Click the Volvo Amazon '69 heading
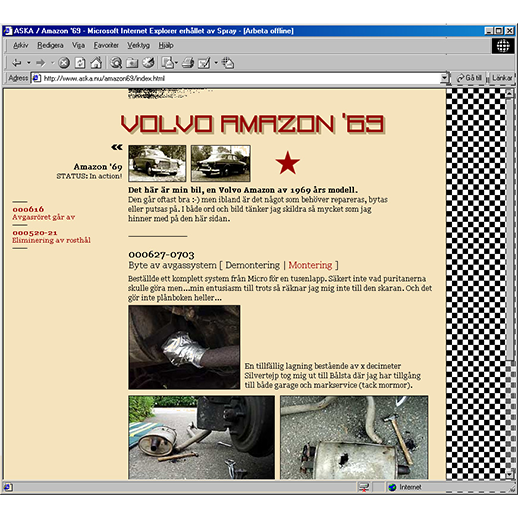This screenshot has width=518, height=518. click(253, 124)
